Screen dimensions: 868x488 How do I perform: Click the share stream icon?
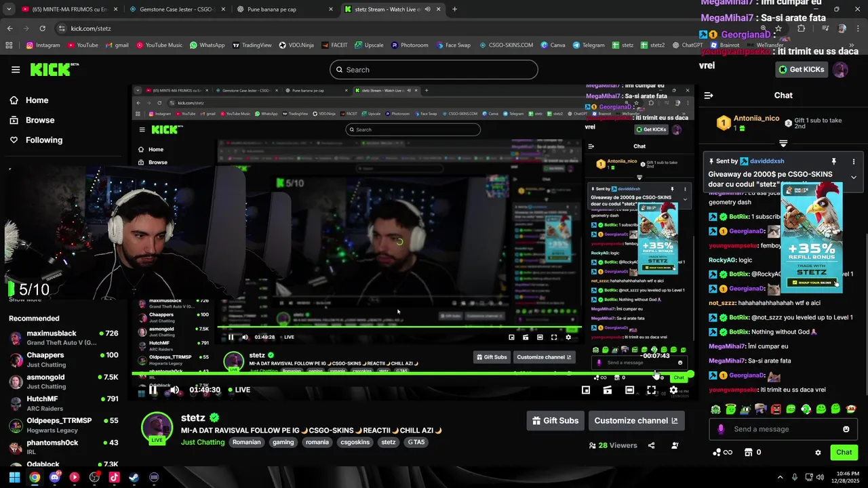[x=652, y=445]
